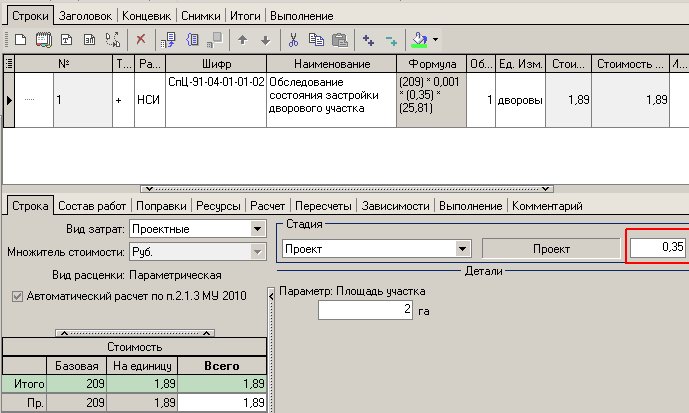Click the document-arrow link icon

(168, 40)
